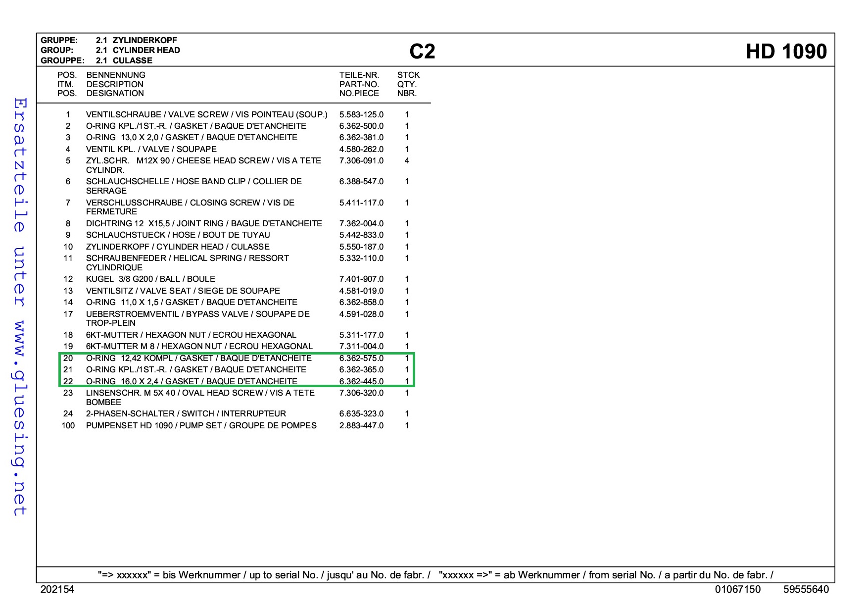Click the quantity 4 for cheese head screw
Screen dimensions: 868x614
coord(407,161)
